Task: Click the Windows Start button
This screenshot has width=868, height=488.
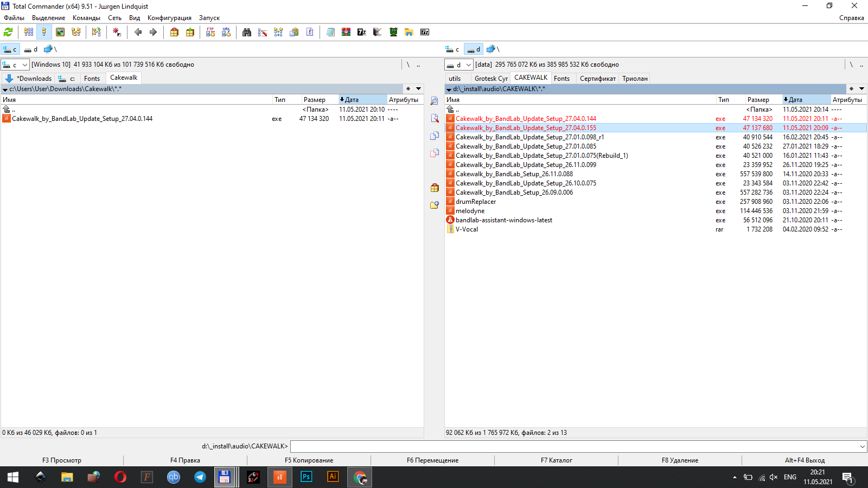Action: [x=13, y=477]
